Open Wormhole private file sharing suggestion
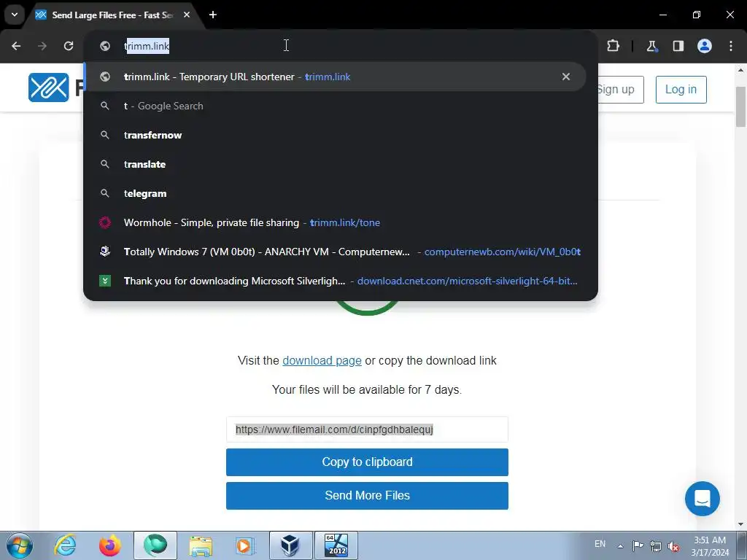Screen dimensions: 747x560 [x=335, y=222]
